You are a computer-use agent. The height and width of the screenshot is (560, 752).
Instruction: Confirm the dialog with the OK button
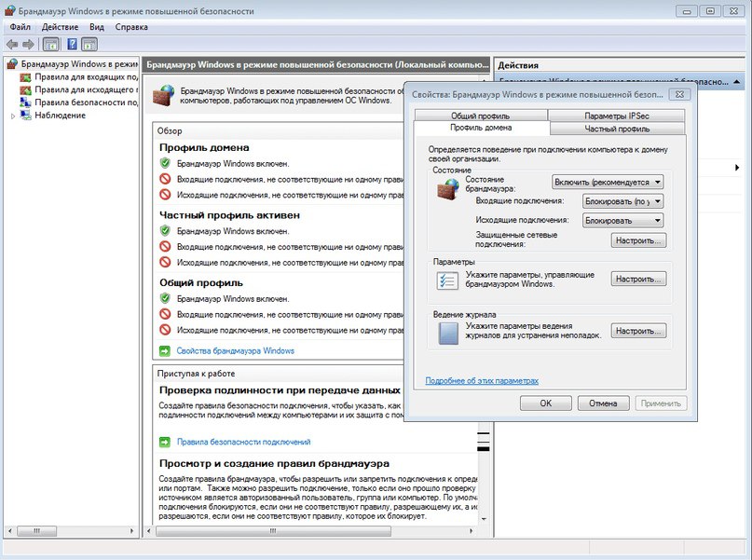tap(546, 403)
